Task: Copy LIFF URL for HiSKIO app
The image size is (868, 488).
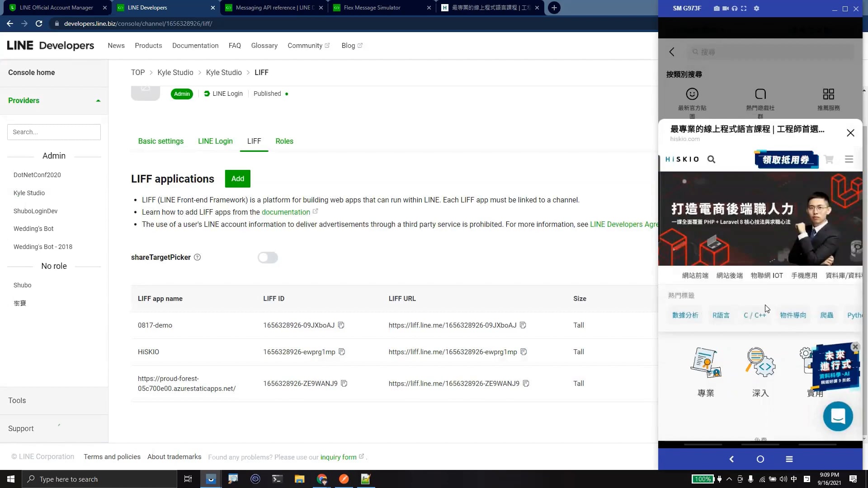Action: (x=524, y=352)
